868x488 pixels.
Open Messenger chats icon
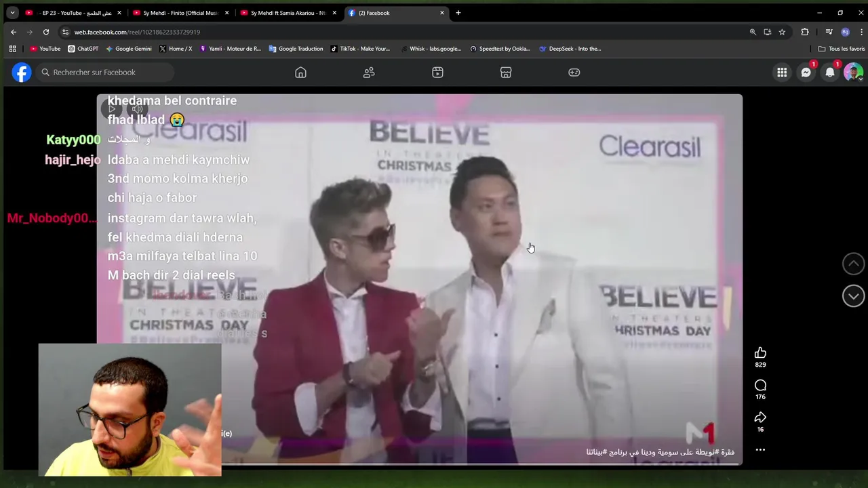click(x=806, y=73)
